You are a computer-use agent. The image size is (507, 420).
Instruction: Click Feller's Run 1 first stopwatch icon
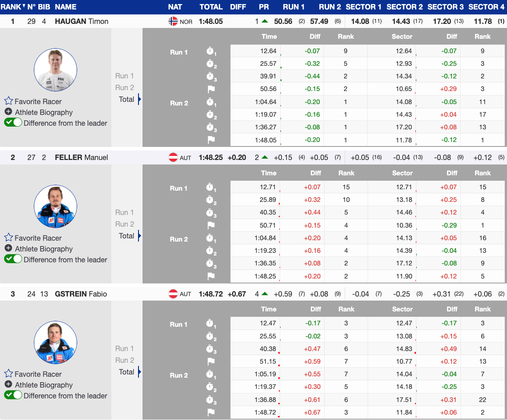coord(211,188)
